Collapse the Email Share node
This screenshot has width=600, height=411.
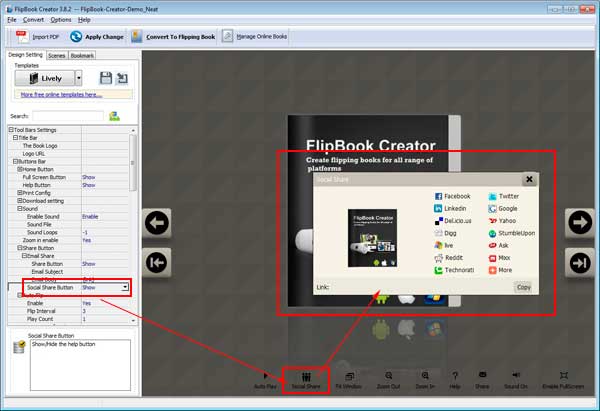point(24,256)
